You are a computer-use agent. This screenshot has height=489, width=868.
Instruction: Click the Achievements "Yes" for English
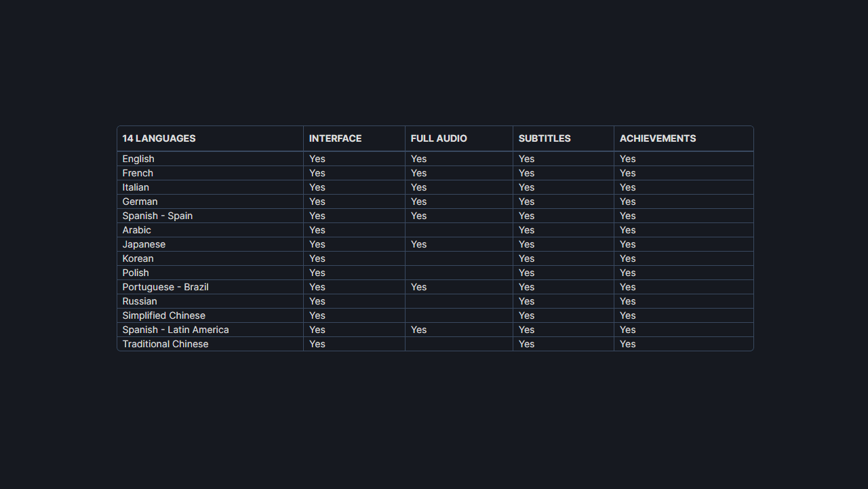pos(627,159)
